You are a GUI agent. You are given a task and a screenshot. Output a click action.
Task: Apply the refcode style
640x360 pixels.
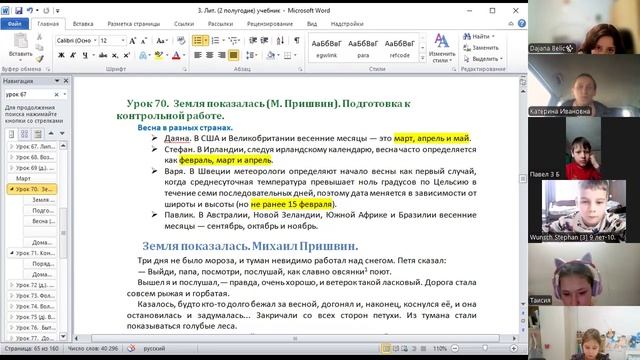400,48
